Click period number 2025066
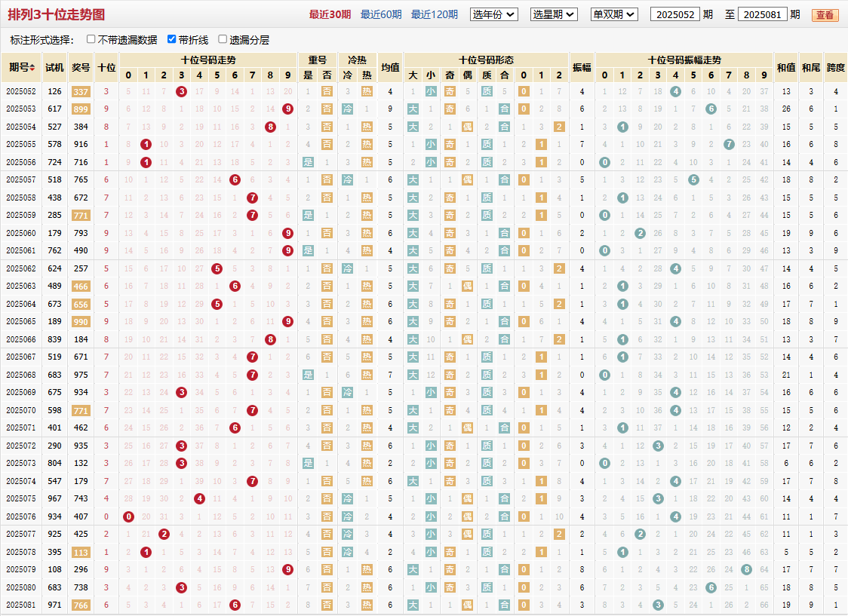 tap(21, 339)
